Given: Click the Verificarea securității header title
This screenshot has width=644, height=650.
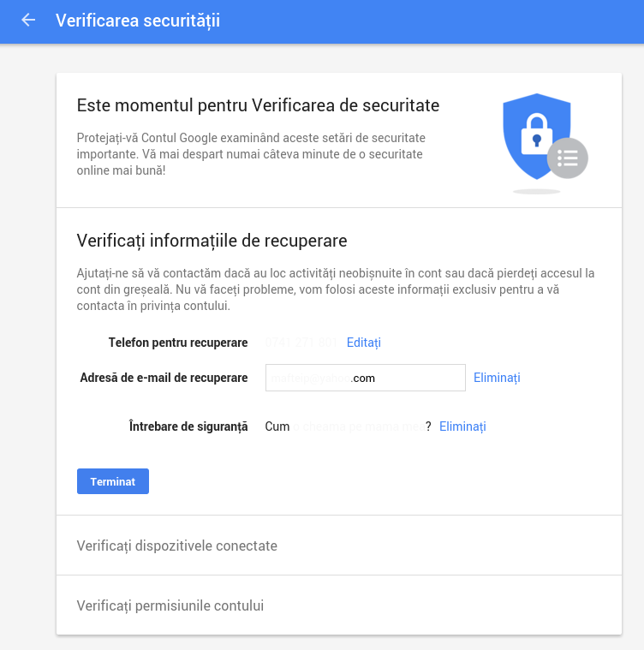Looking at the screenshot, I should pos(138,21).
